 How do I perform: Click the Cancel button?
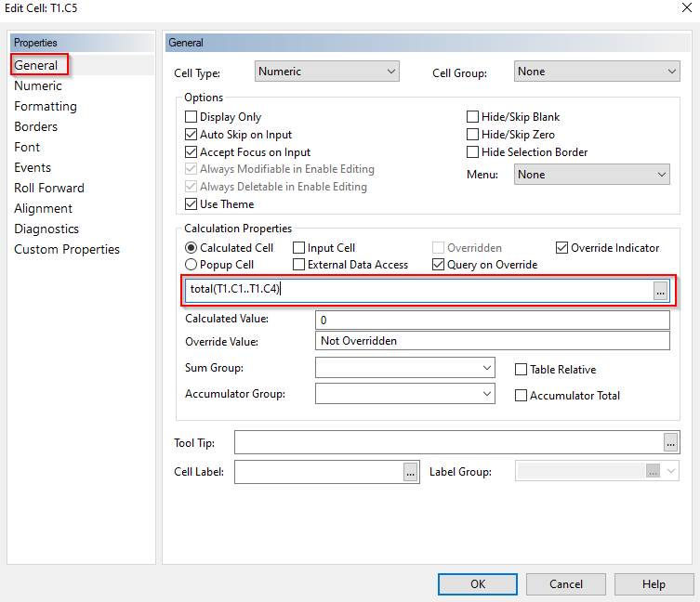click(x=566, y=584)
